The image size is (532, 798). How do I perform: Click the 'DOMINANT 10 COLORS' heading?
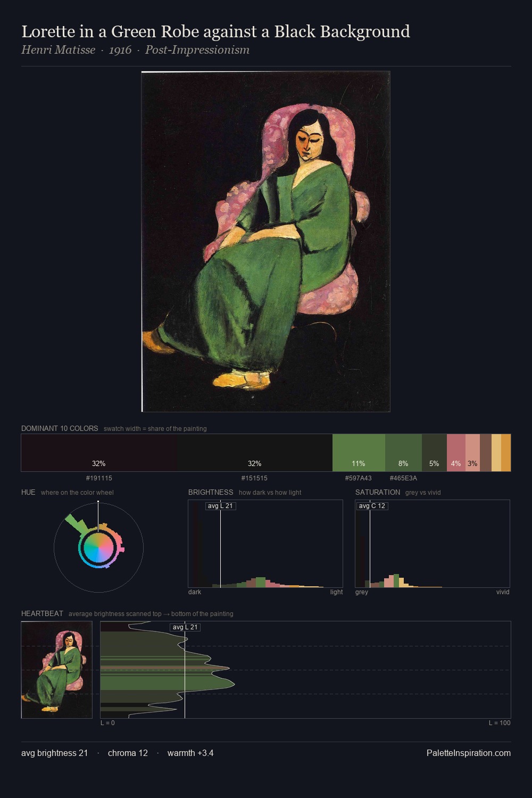click(x=60, y=428)
